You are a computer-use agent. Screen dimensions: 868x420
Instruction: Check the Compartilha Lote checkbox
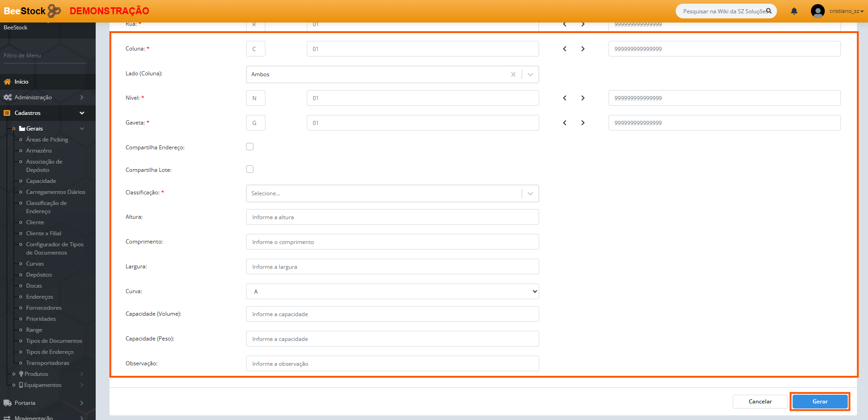(x=250, y=169)
